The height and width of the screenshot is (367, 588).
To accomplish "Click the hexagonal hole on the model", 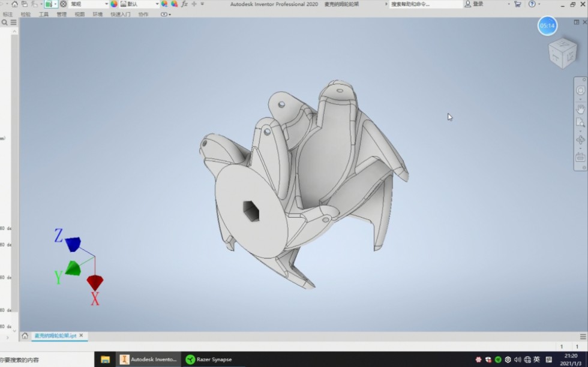I will pos(251,211).
